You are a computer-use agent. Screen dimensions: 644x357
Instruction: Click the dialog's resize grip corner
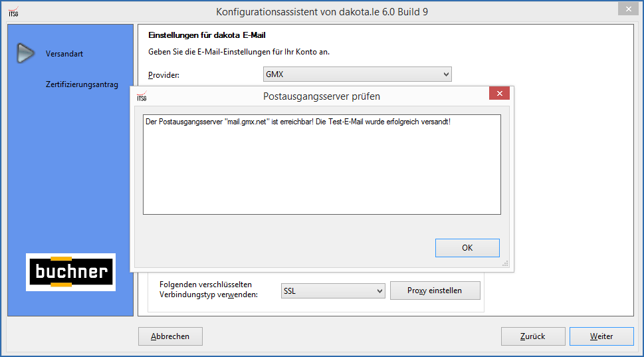(506, 264)
